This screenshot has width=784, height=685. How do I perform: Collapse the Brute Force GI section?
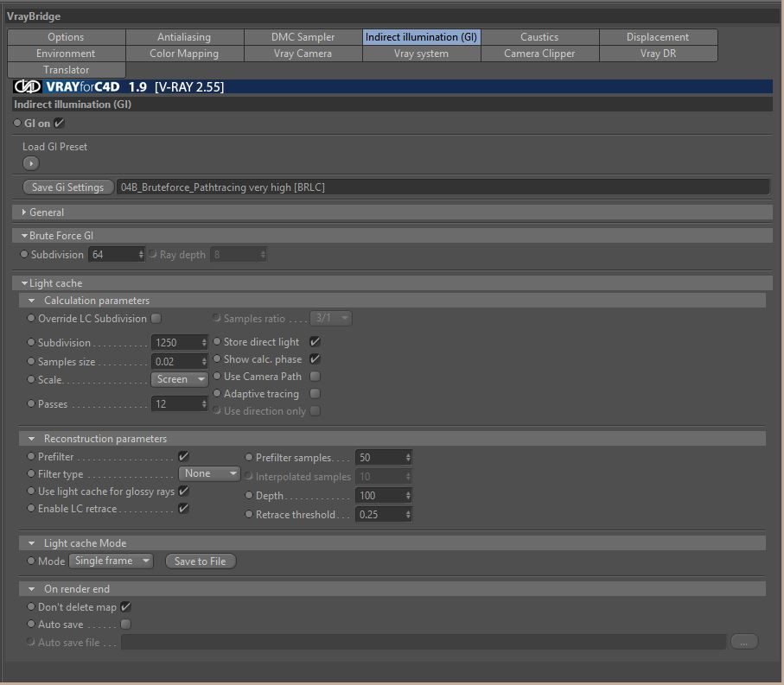click(24, 235)
